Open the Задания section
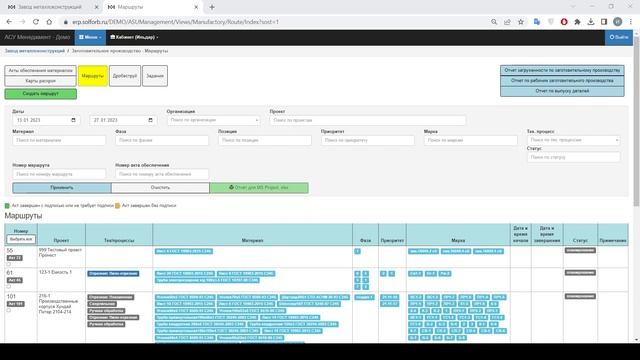 pos(155,76)
